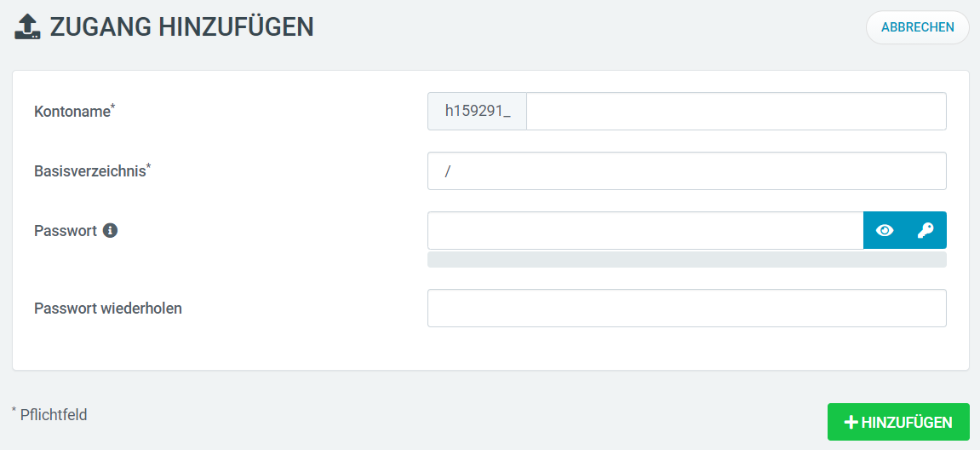Click the ZUGANG HINZUFÜGEN heading
The width and height of the screenshot is (980, 450).
(182, 27)
